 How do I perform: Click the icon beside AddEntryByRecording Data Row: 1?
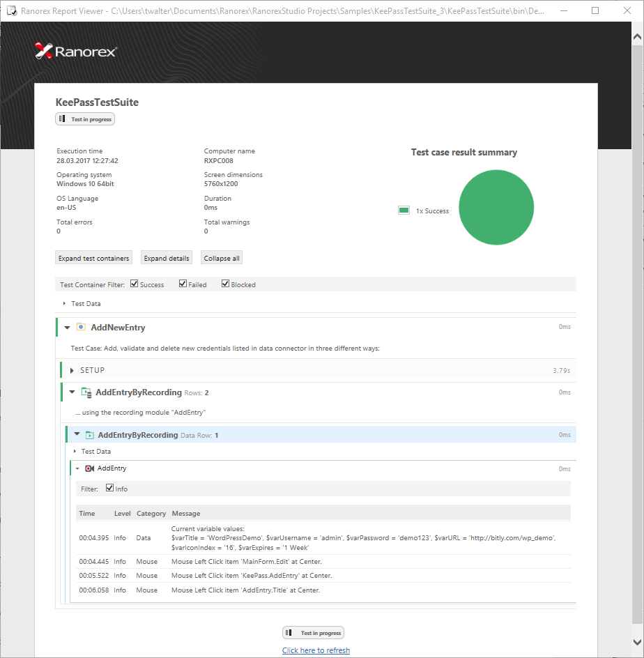pyautogui.click(x=89, y=435)
